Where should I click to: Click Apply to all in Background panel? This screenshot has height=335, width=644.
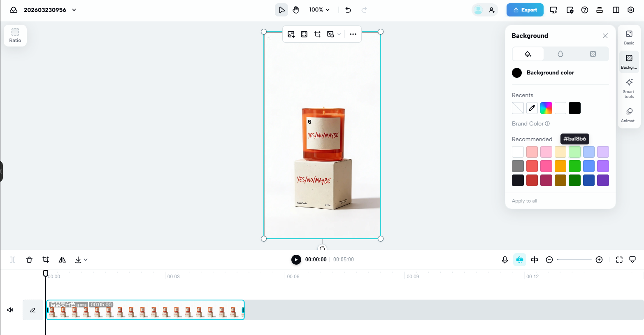pos(524,201)
